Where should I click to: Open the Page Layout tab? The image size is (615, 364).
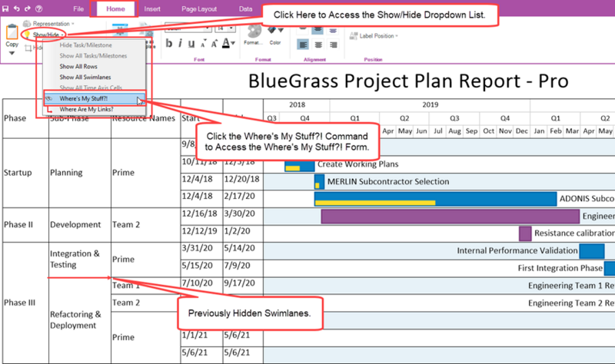[199, 8]
